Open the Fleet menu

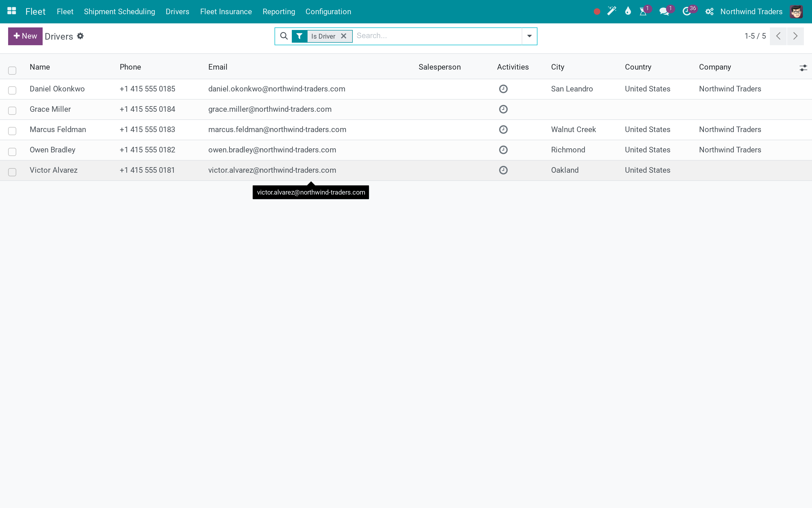click(x=65, y=12)
